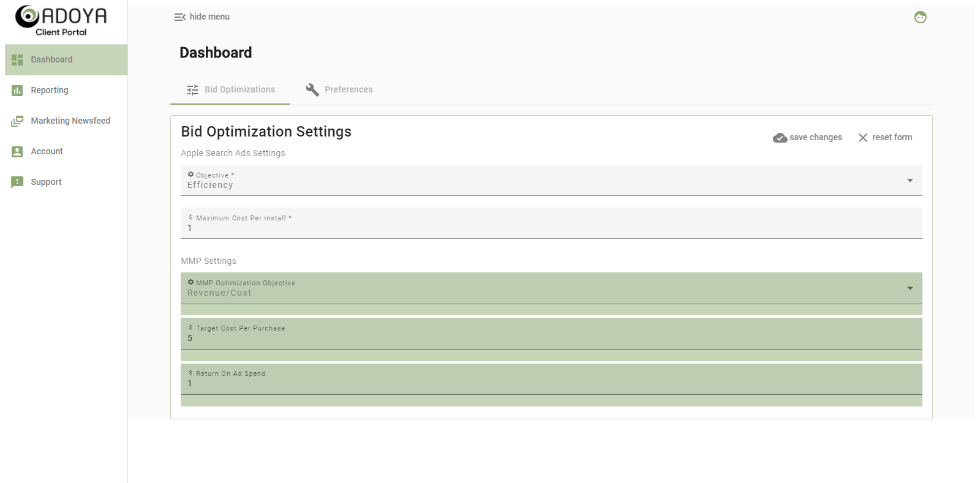Reset the bid optimization form
Viewport: 980px width, 483px height.
tap(885, 138)
